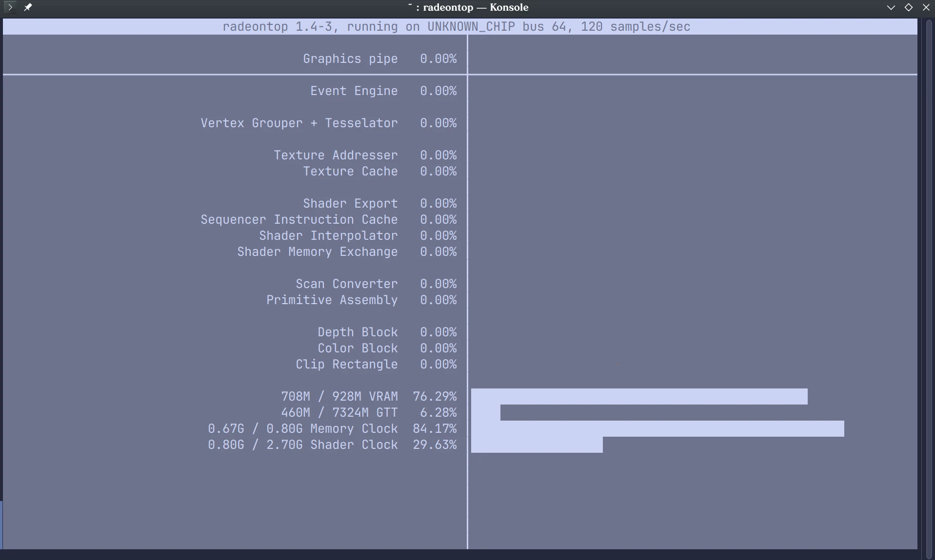This screenshot has width=935, height=560.
Task: Click the VRAM usage bar
Action: [x=639, y=396]
